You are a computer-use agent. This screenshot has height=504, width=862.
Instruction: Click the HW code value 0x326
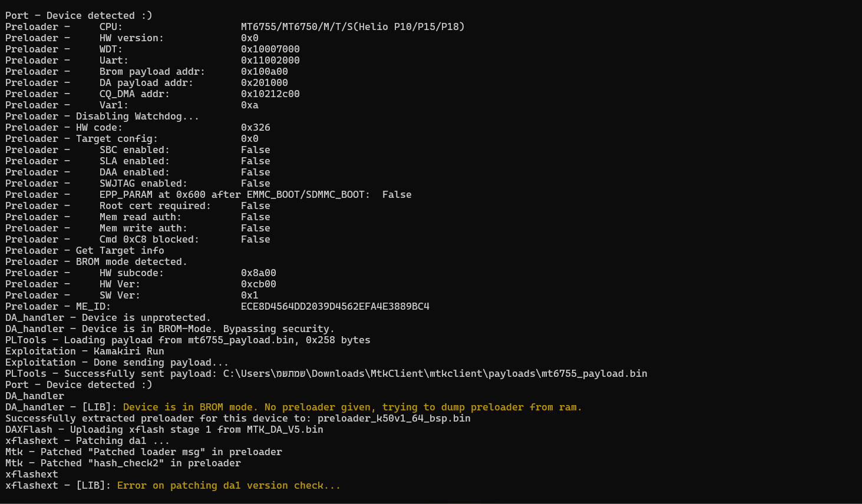(255, 127)
